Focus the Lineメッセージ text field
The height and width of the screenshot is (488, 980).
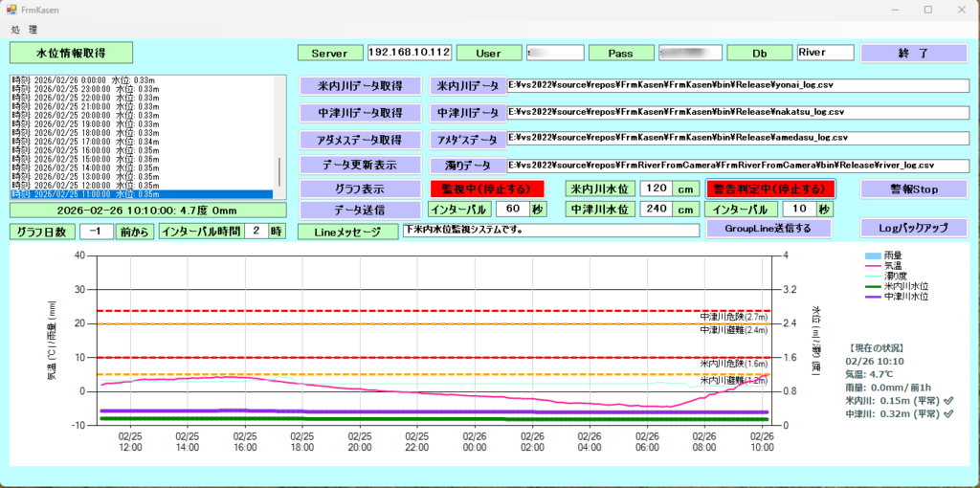(550, 230)
